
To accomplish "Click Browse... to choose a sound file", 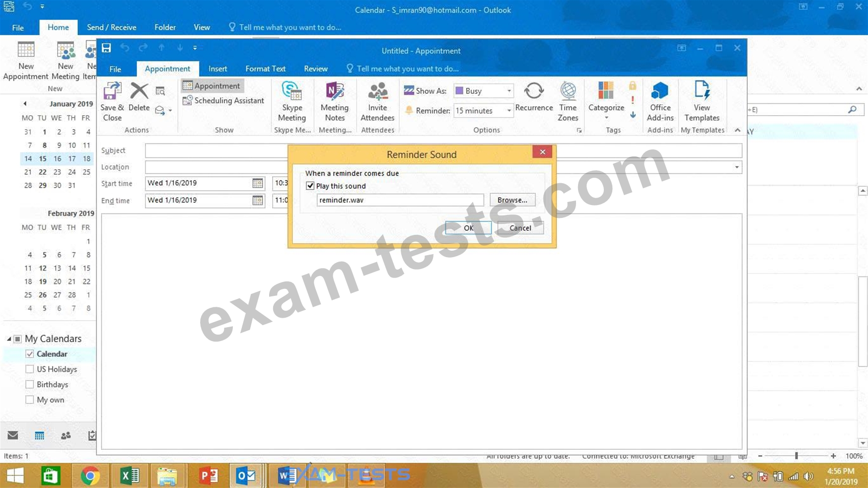I will 512,200.
